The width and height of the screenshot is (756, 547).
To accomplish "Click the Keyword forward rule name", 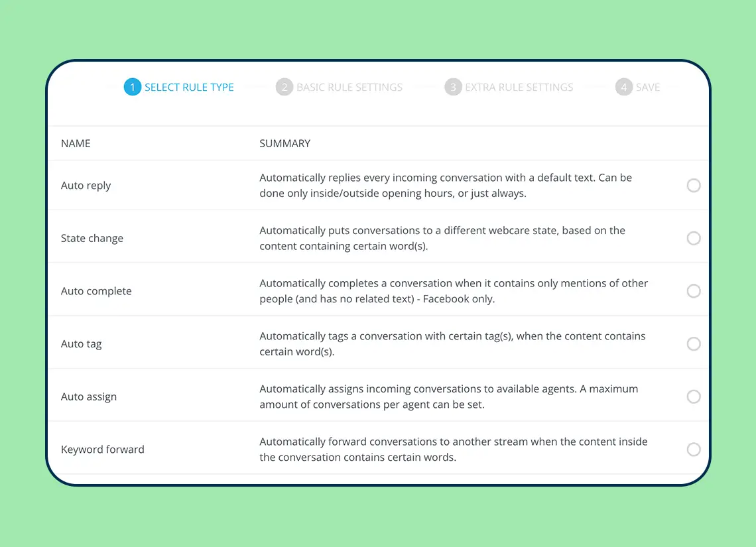I will click(103, 450).
